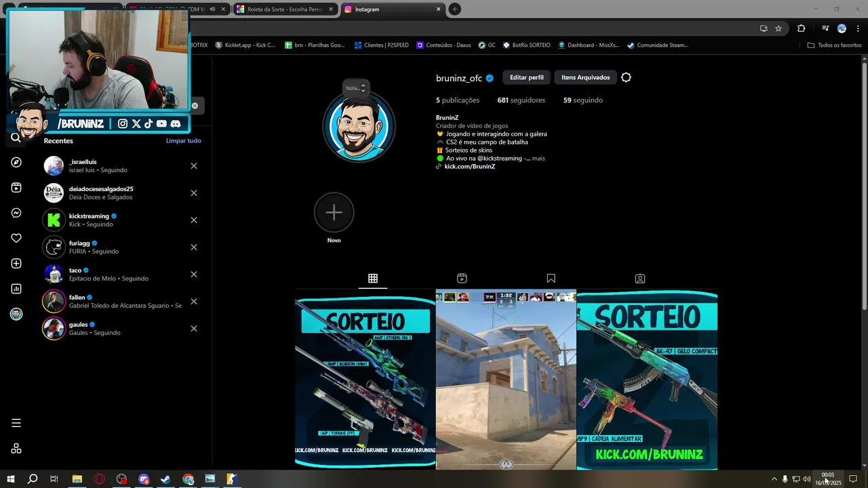Remove kickstreaming from recent searches

point(194,220)
